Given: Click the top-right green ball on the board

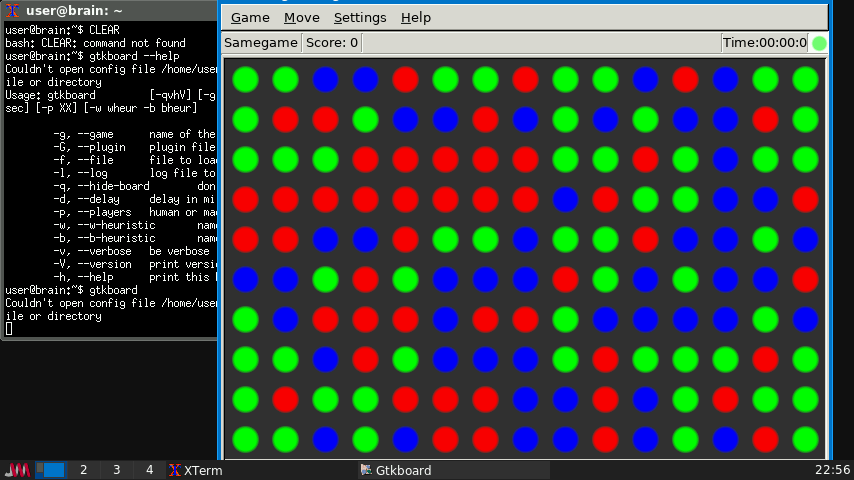Looking at the screenshot, I should point(805,79).
